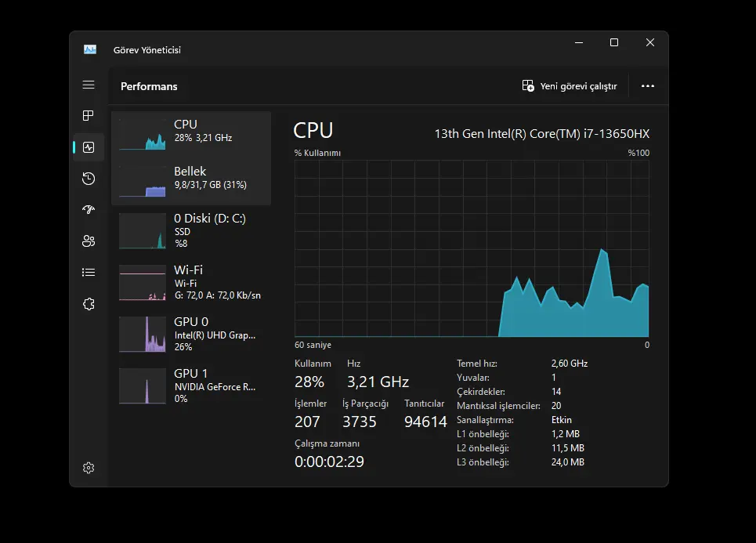Click the L3 önbelleği value 24,0 MB

[x=568, y=462]
